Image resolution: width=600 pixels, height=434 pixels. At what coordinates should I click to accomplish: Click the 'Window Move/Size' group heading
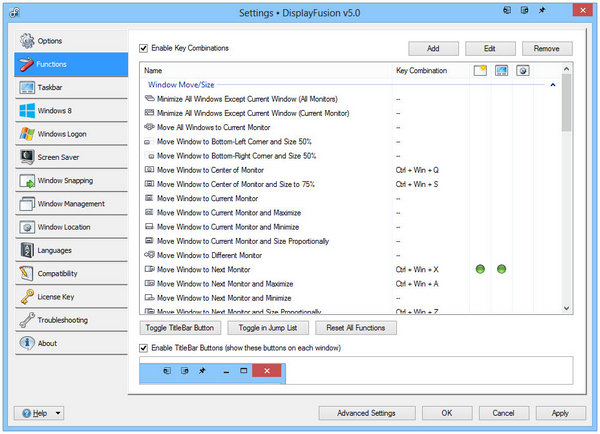(181, 85)
